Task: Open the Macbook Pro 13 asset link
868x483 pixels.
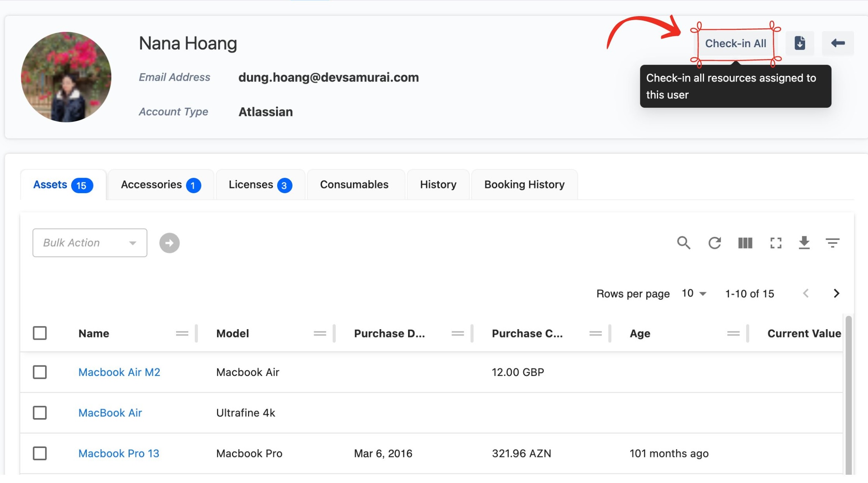Action: (119, 453)
